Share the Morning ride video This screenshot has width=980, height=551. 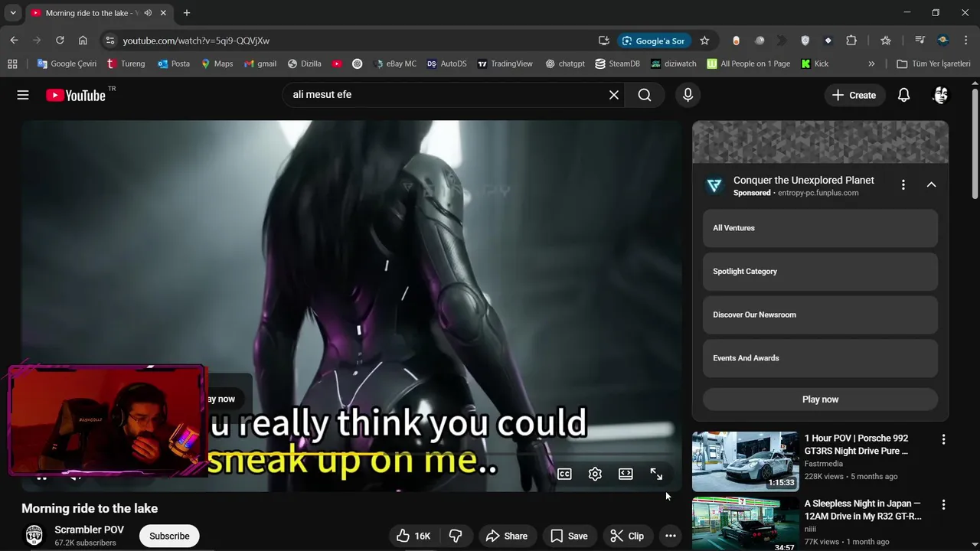click(507, 536)
